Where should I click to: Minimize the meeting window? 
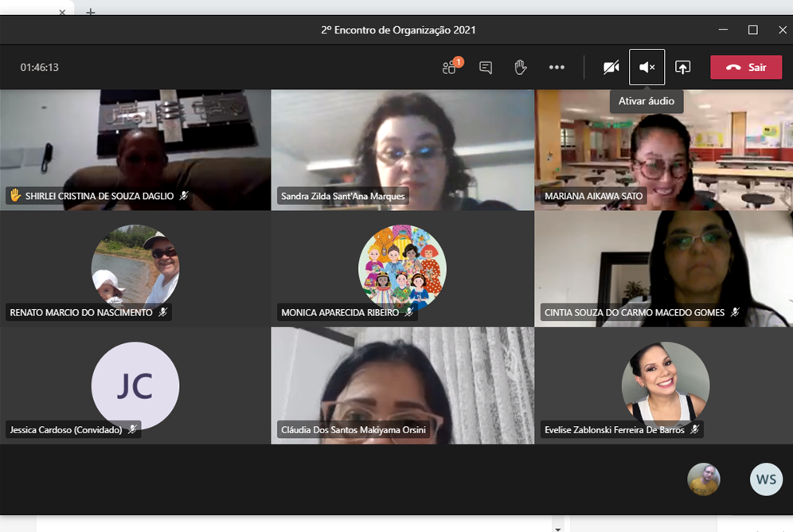723,29
